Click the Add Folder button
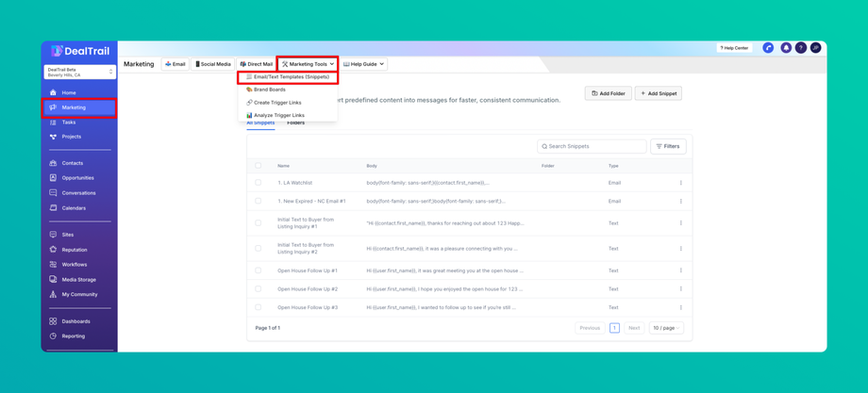 [609, 93]
